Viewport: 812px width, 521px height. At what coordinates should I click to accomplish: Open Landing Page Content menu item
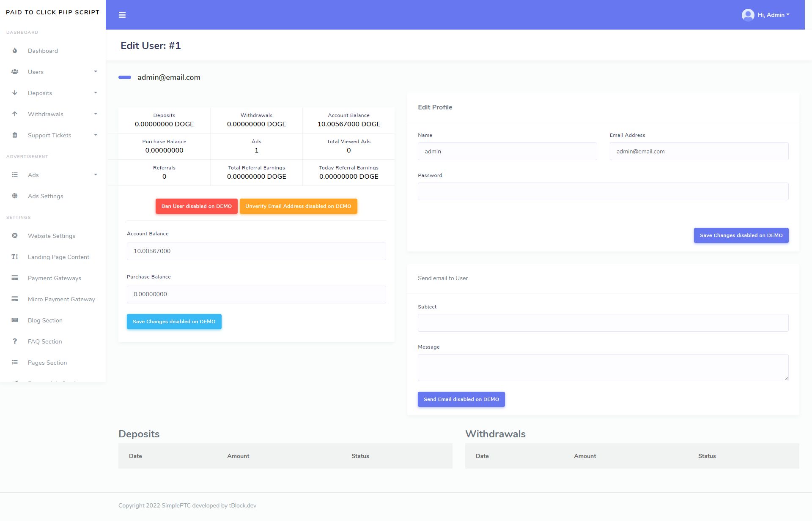(58, 257)
